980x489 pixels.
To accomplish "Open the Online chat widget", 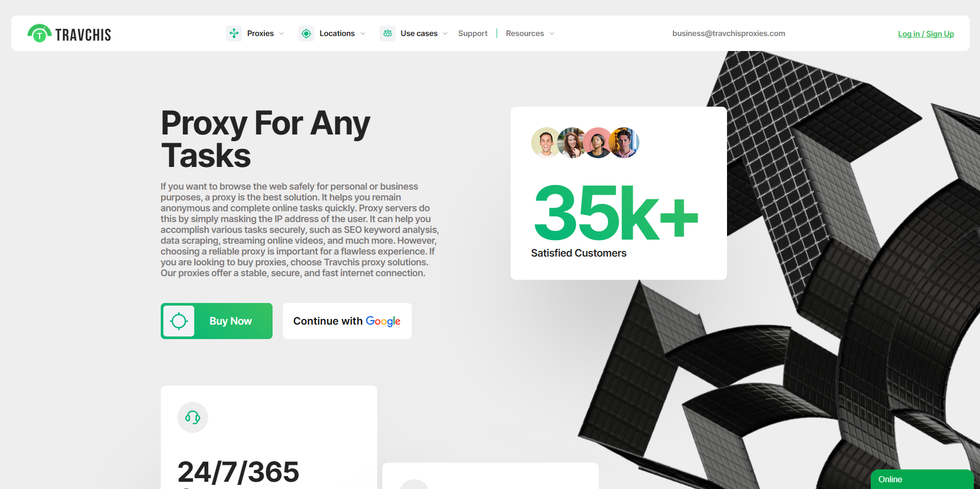I will pyautogui.click(x=922, y=479).
